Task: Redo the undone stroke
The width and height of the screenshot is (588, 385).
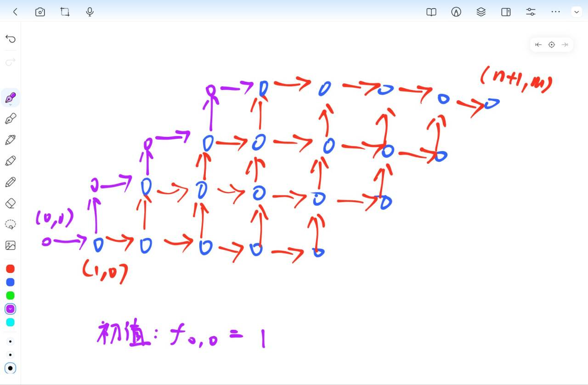Action: pyautogui.click(x=11, y=61)
